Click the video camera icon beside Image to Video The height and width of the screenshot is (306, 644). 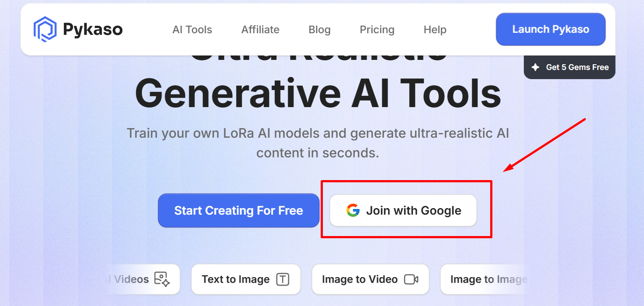(412, 279)
